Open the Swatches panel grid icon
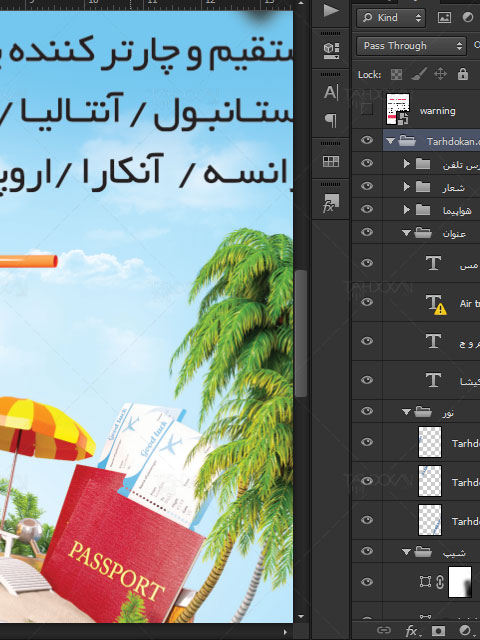This screenshot has width=480, height=640. point(331,161)
